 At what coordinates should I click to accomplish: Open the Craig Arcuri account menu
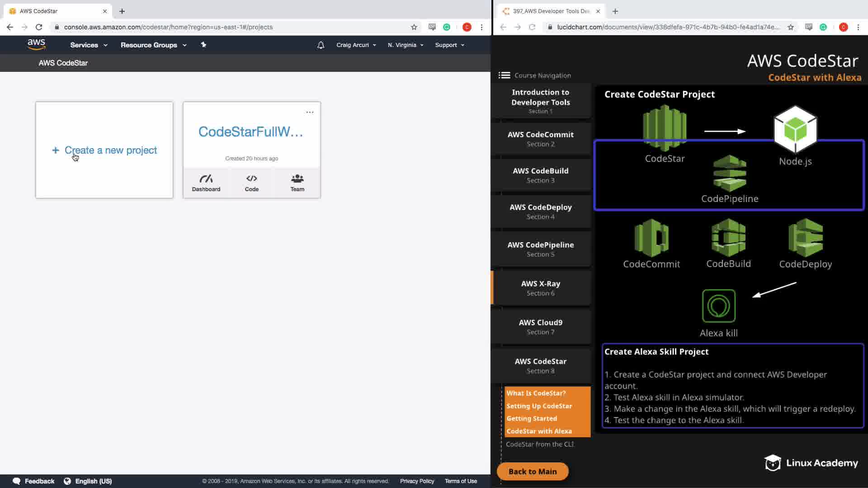pos(356,45)
